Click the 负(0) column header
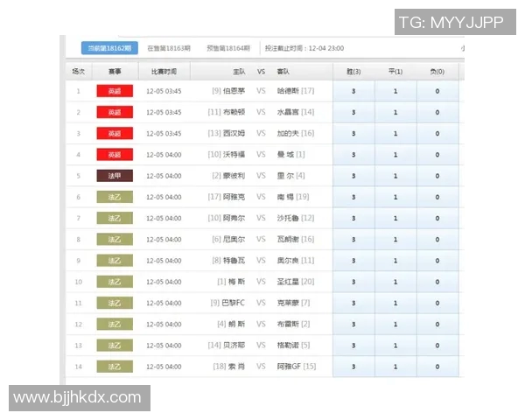 tap(437, 72)
